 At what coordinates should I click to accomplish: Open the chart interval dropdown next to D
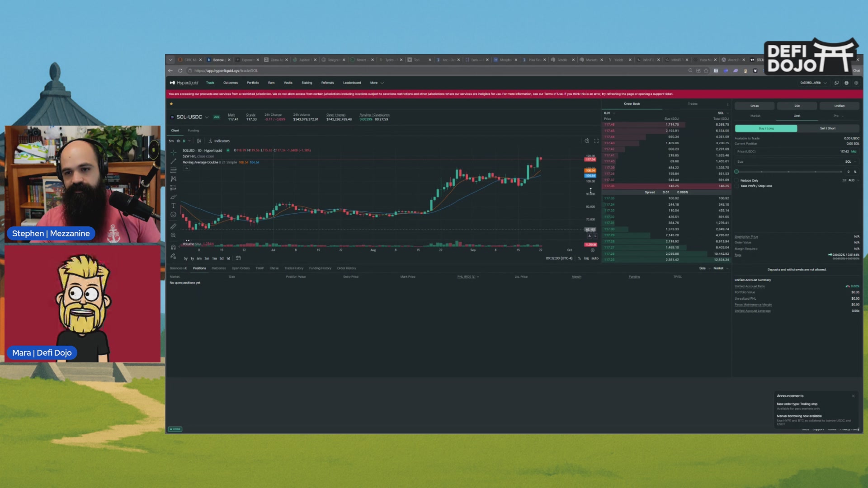[189, 141]
